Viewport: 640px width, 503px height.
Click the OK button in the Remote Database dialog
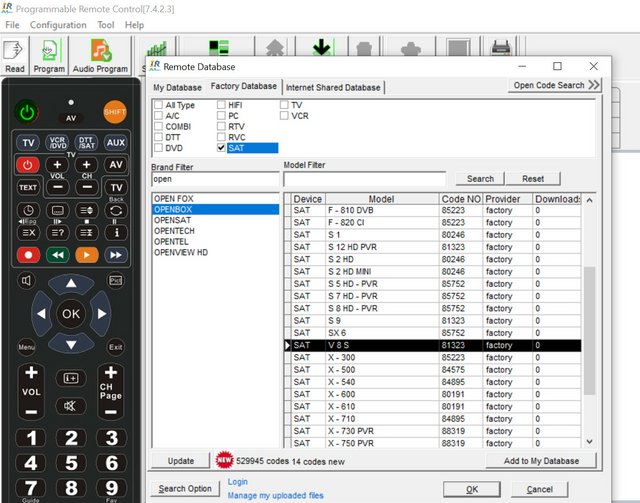coord(472,489)
